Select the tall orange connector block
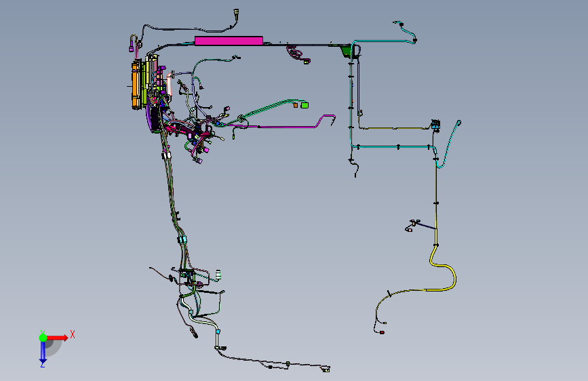The width and height of the screenshot is (588, 381). [136, 85]
